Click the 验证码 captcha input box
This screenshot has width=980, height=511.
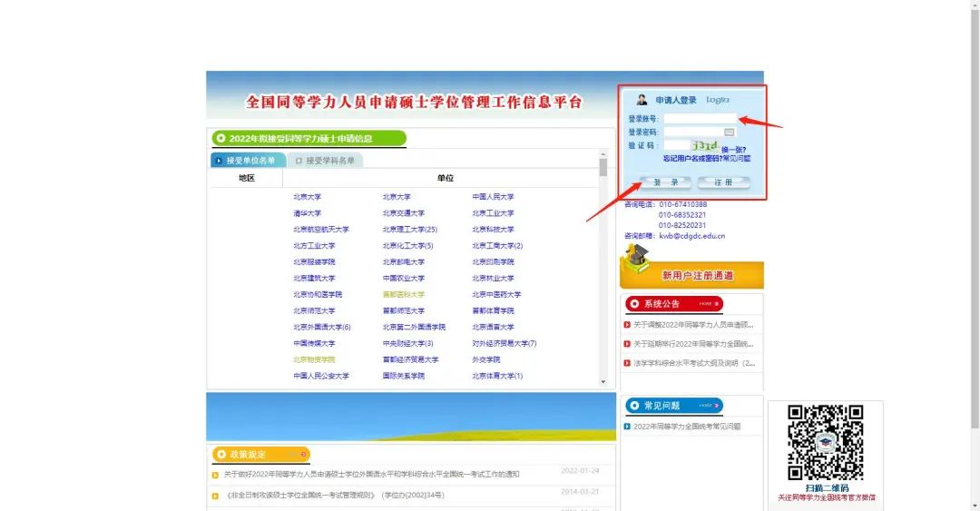pyautogui.click(x=676, y=145)
